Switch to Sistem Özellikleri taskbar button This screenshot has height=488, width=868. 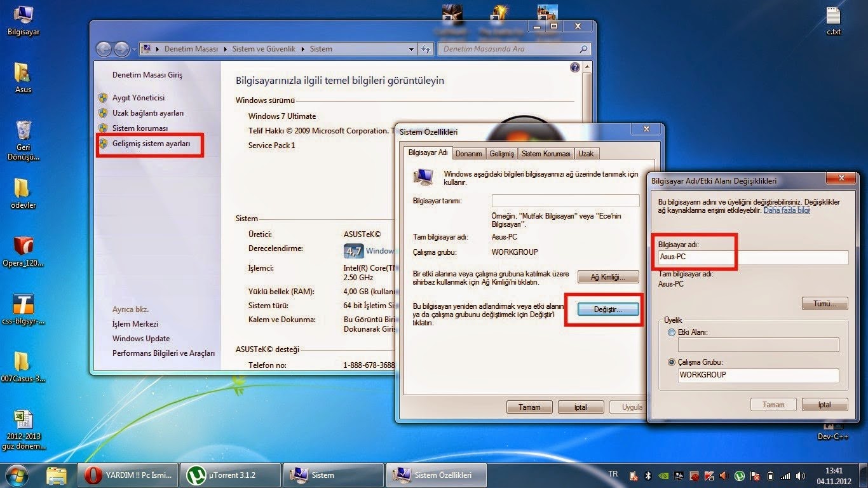[x=436, y=475]
